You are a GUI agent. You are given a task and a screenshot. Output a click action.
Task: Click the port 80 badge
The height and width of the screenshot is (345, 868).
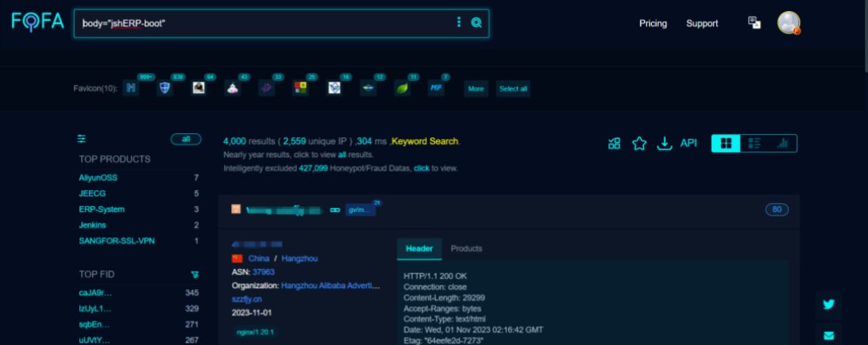pos(777,209)
